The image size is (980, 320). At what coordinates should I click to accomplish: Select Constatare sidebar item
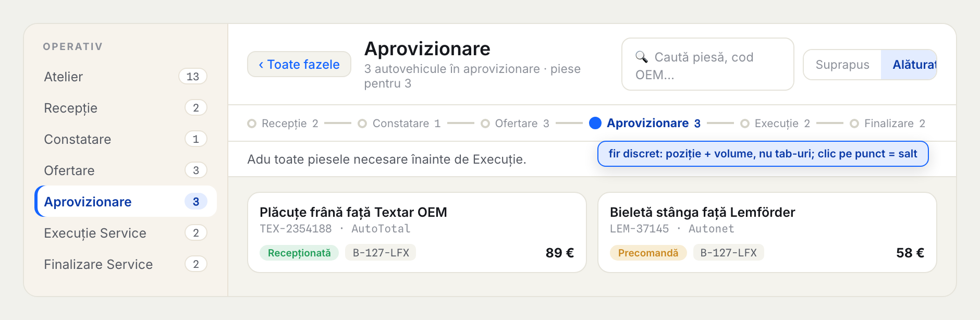point(126,139)
